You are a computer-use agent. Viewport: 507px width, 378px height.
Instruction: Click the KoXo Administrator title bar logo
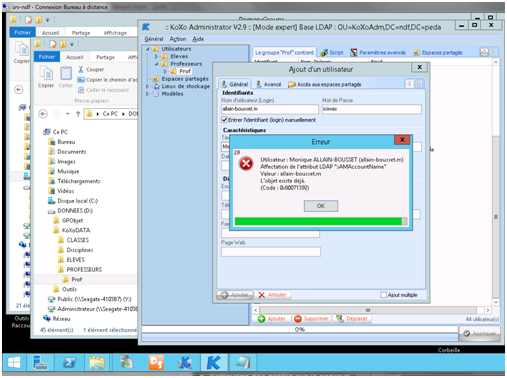pyautogui.click(x=146, y=27)
